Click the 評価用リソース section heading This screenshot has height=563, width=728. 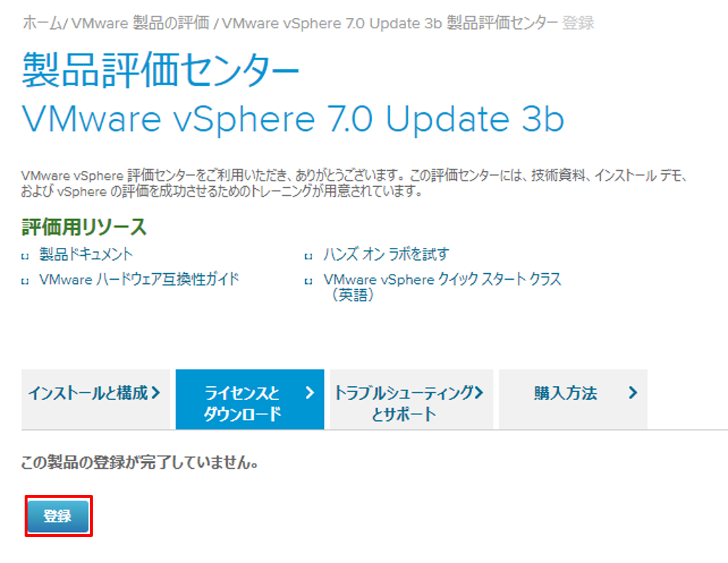coord(84,227)
